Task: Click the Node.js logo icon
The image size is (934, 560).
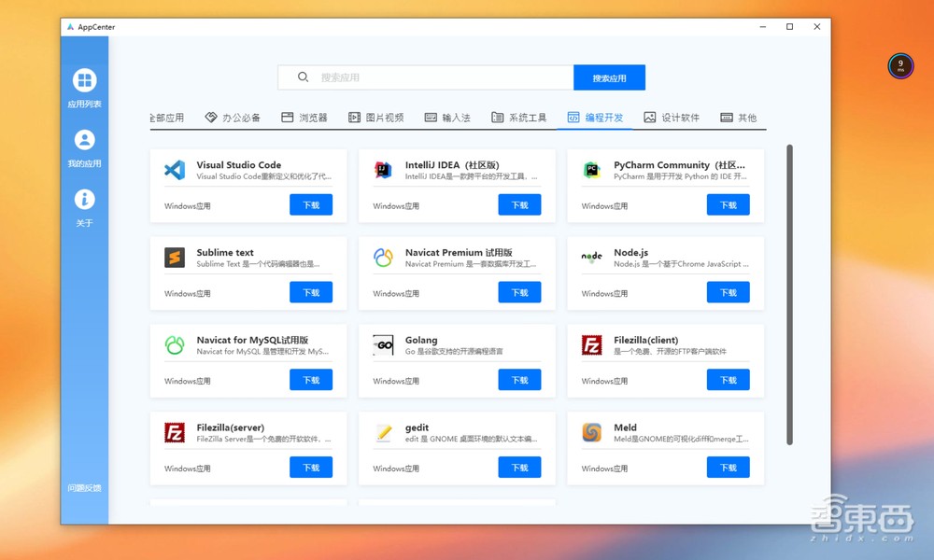Action: coord(591,257)
